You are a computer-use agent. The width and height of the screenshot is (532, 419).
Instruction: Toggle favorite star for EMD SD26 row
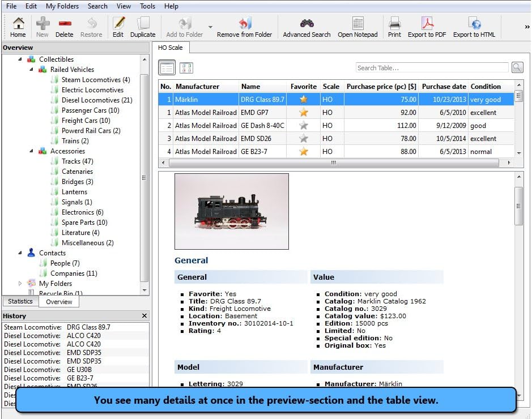click(x=304, y=139)
